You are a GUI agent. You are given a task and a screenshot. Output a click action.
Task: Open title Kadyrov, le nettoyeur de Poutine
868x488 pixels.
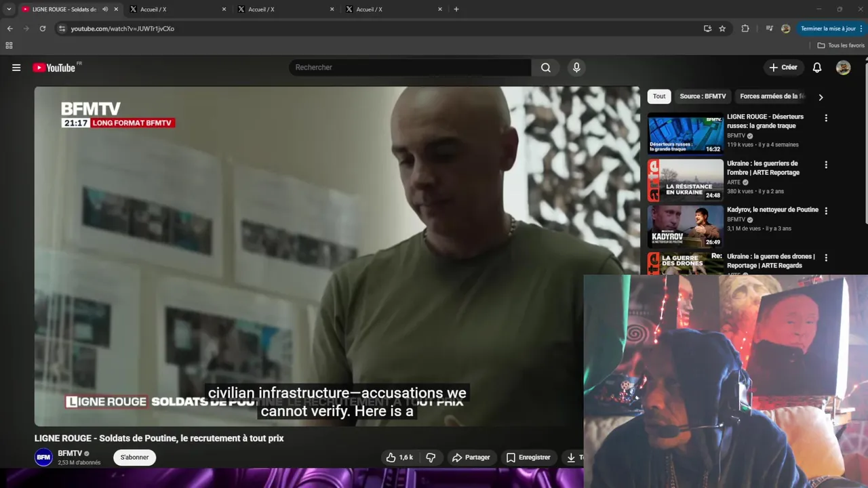(772, 210)
